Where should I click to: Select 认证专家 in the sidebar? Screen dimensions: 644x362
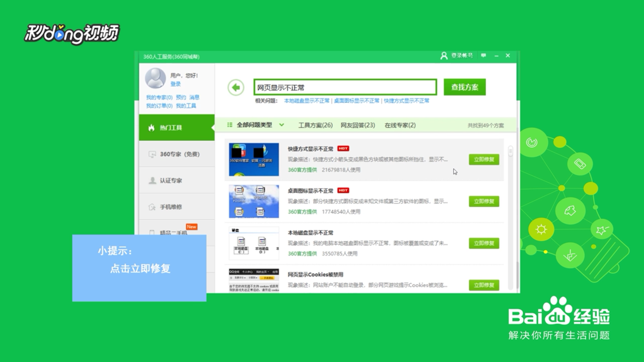point(177,180)
